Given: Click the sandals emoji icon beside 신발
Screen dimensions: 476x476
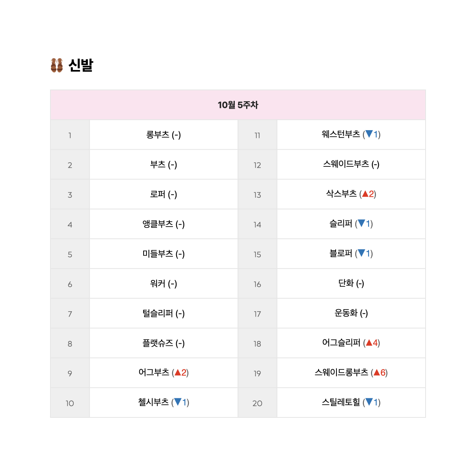Looking at the screenshot, I should pyautogui.click(x=57, y=65).
